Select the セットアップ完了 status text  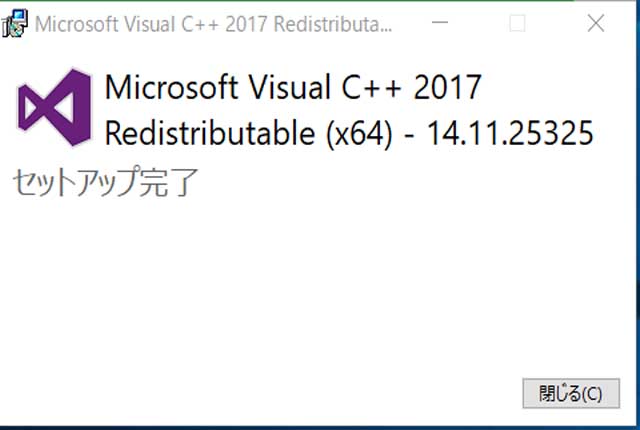tap(105, 182)
